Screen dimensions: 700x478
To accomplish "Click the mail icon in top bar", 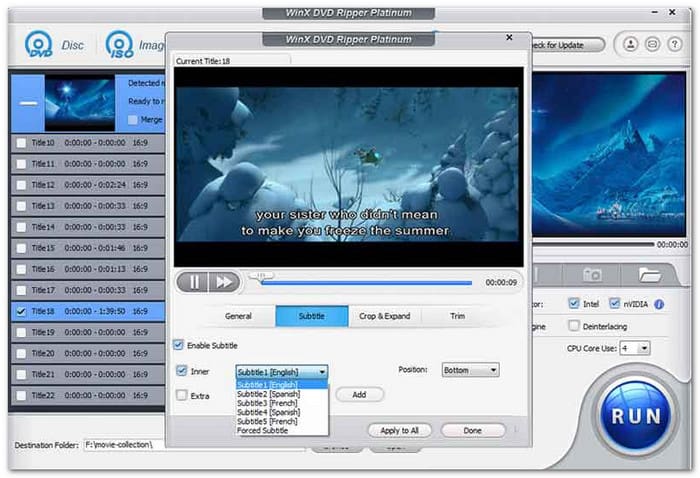I will tap(652, 44).
